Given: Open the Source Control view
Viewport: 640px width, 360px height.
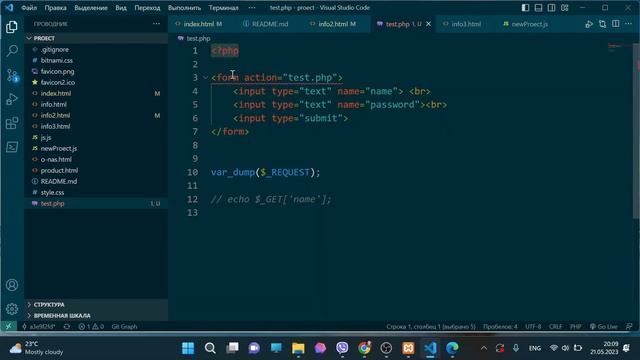Looking at the screenshot, I should point(12,76).
